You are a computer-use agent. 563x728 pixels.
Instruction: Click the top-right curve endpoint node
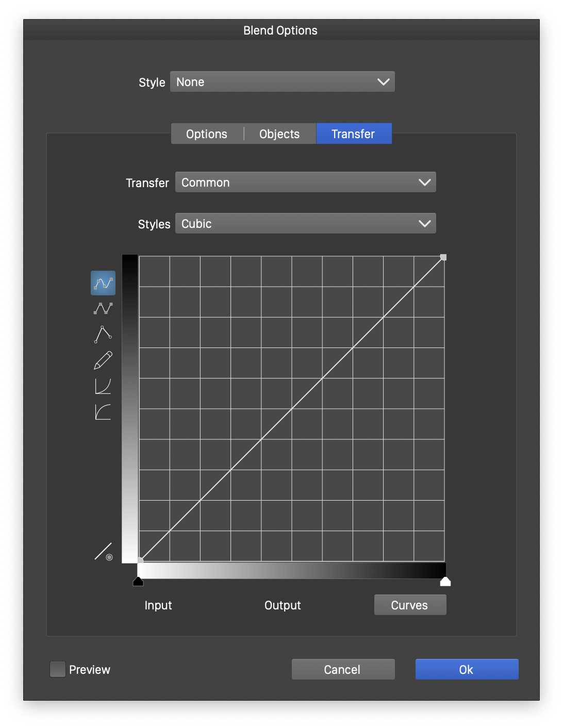coord(443,257)
